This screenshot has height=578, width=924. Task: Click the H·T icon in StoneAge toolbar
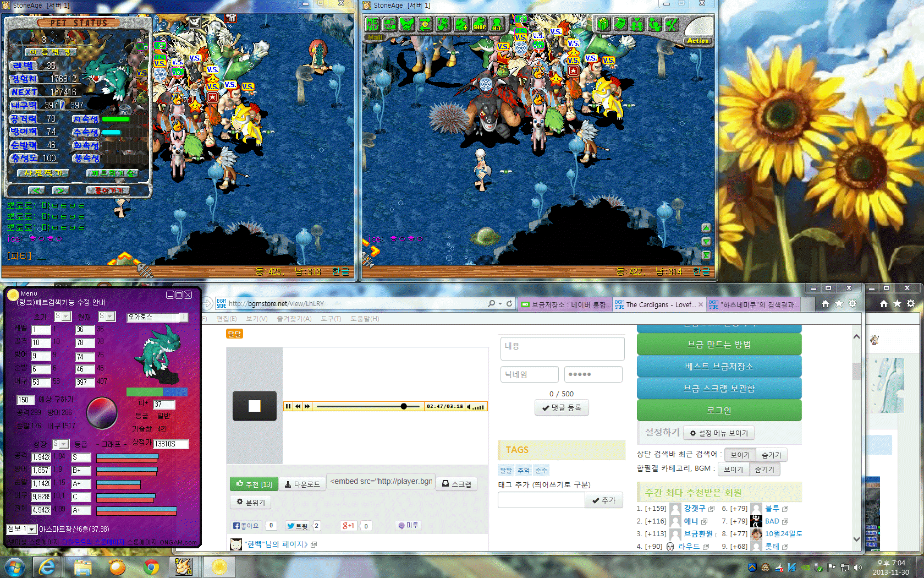click(x=497, y=24)
